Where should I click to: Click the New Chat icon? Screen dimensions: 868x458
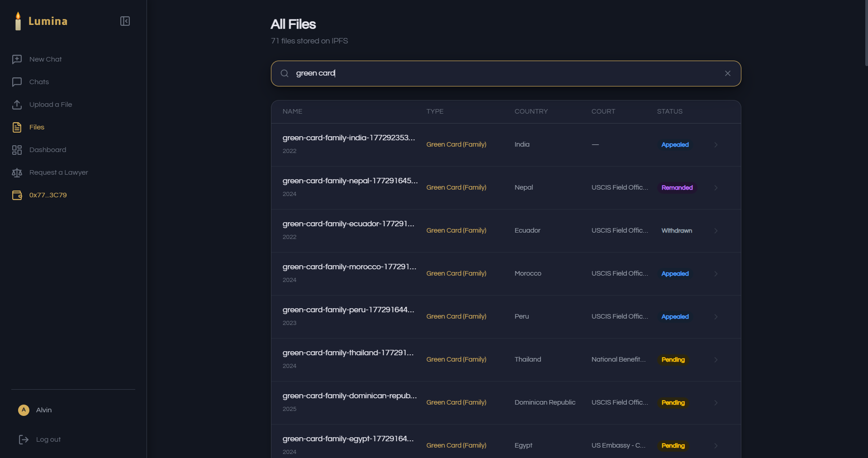coord(17,59)
